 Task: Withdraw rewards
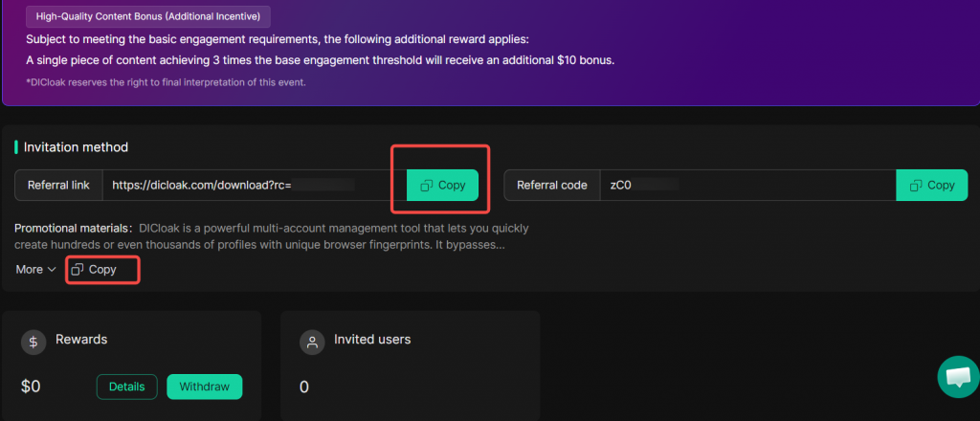[x=205, y=387]
